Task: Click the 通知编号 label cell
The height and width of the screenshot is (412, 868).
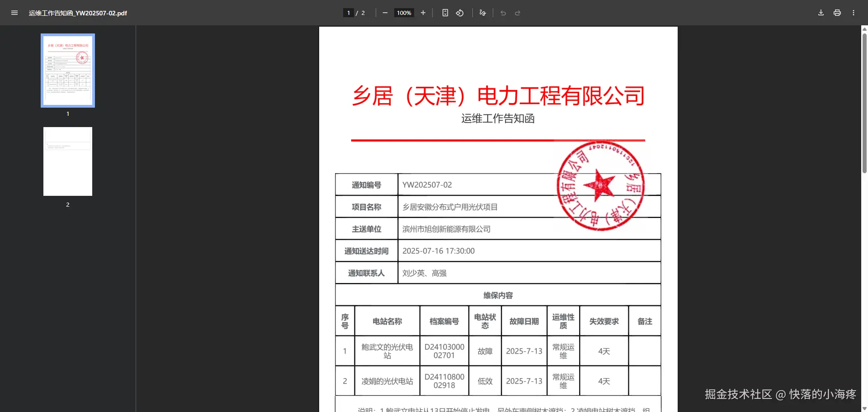Action: click(367, 185)
